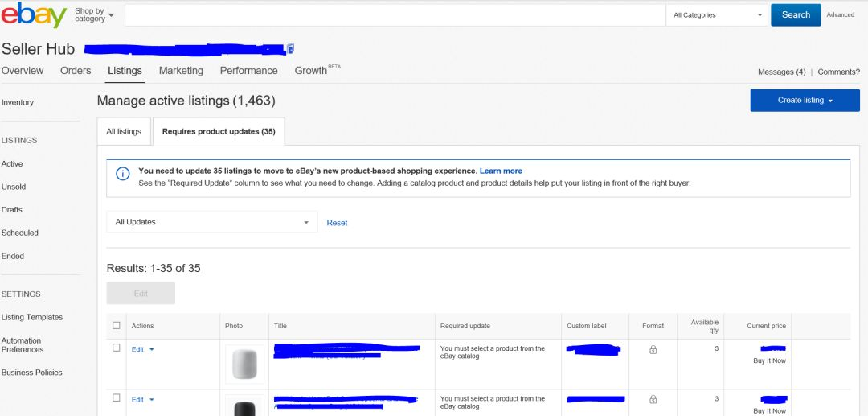Click the Edit link in the first listing row
The image size is (868, 416).
click(137, 349)
